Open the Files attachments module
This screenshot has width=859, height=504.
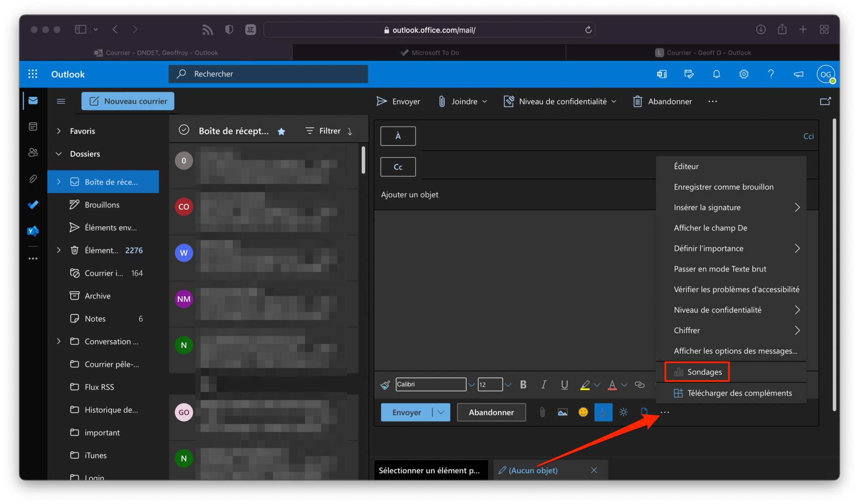pos(33,179)
